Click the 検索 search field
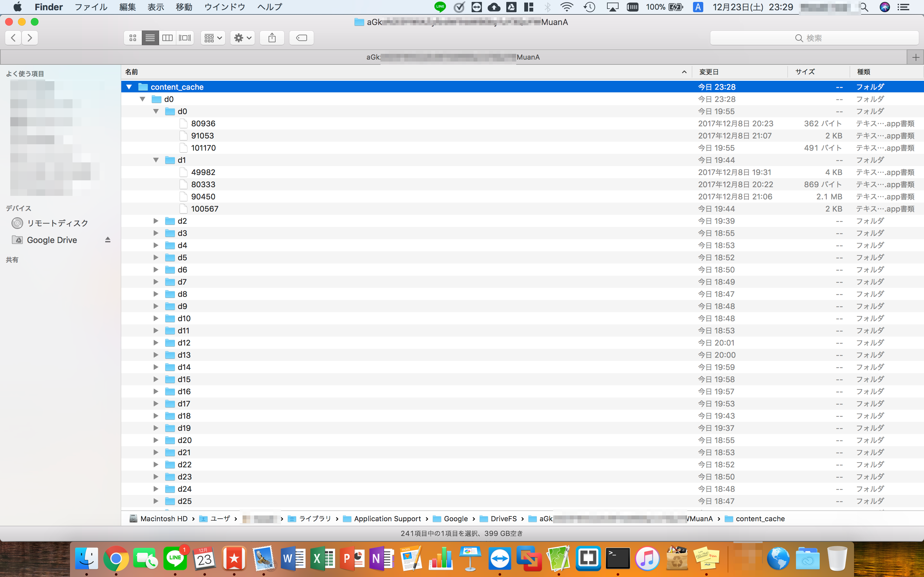The height and width of the screenshot is (577, 924). click(x=814, y=38)
